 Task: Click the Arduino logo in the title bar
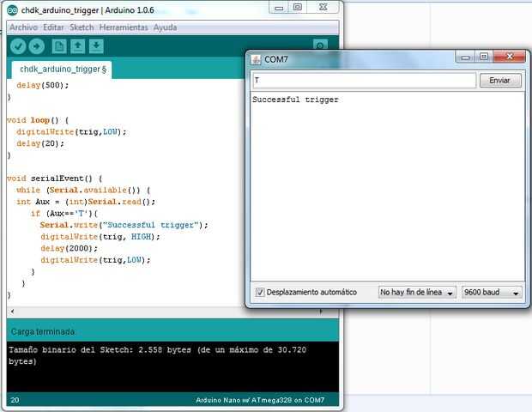pos(12,10)
